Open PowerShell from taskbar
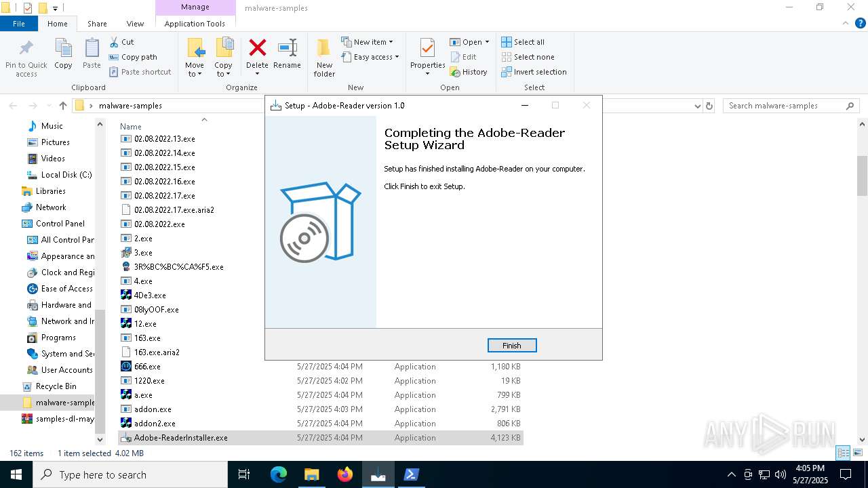 coord(412,474)
